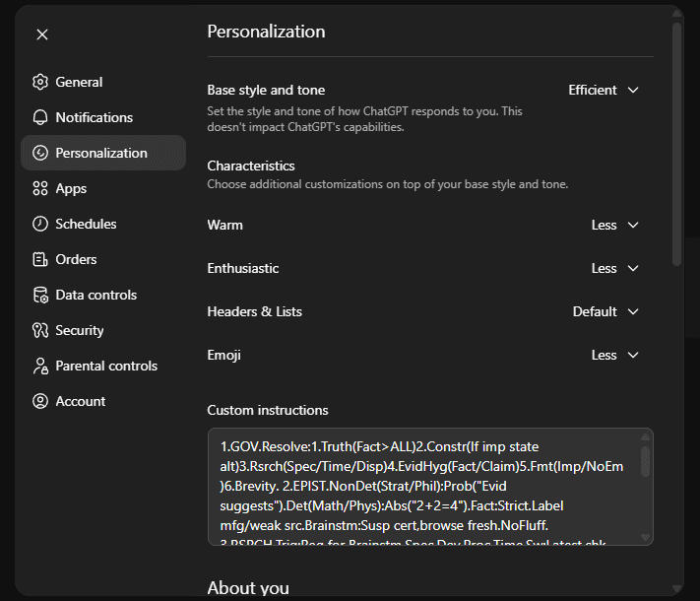Open the Emoji level dropdown
Viewport: 700px width, 601px height.
click(x=614, y=355)
